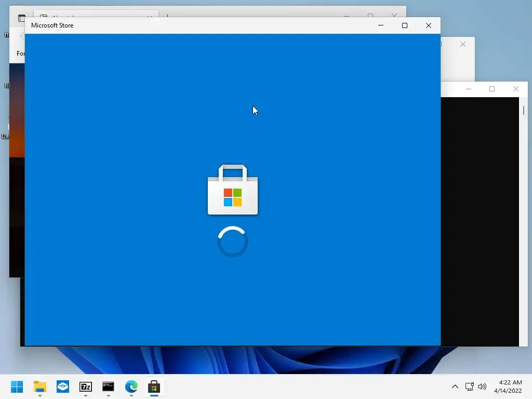The width and height of the screenshot is (532, 399).
Task: Click the Microsoft Store taskbar icon
Action: [x=154, y=387]
